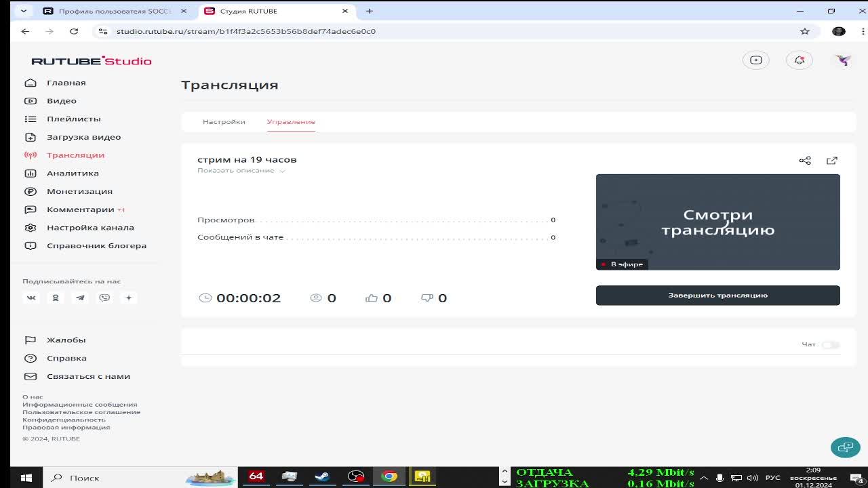Reload the page in browser
The width and height of the screenshot is (868, 488).
pos(74,31)
